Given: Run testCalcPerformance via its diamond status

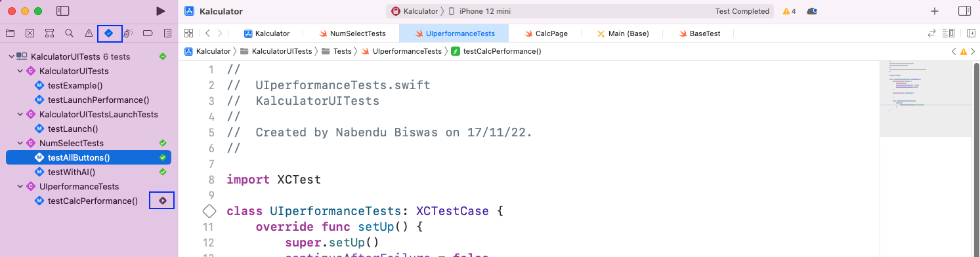Looking at the screenshot, I should (162, 201).
